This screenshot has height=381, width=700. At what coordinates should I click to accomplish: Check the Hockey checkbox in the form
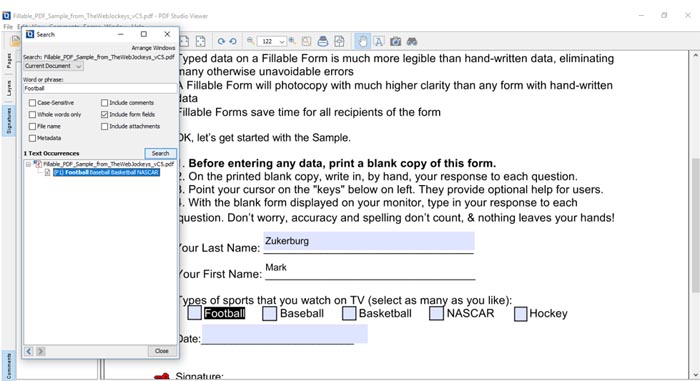521,314
